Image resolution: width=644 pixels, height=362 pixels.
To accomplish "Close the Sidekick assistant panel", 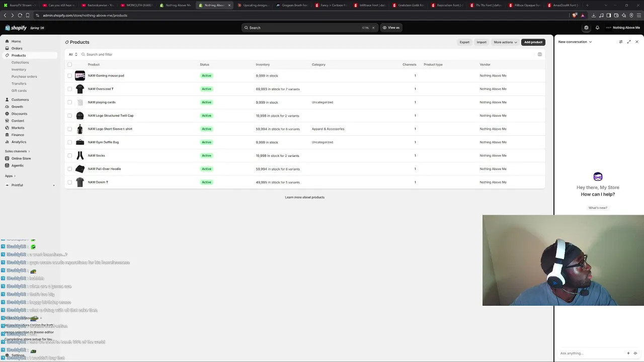I will pos(637,42).
